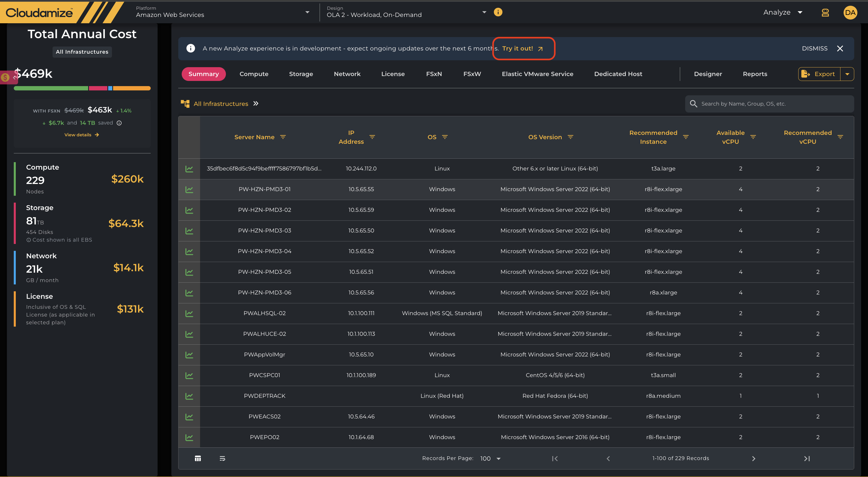Open View details for FSxN savings
Image resolution: width=868 pixels, height=477 pixels.
click(x=82, y=135)
